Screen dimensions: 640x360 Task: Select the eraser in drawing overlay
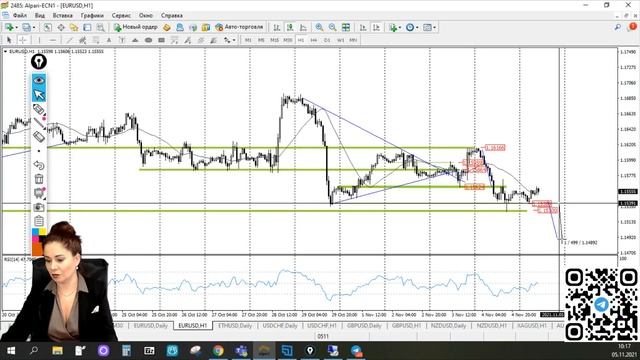(x=39, y=136)
